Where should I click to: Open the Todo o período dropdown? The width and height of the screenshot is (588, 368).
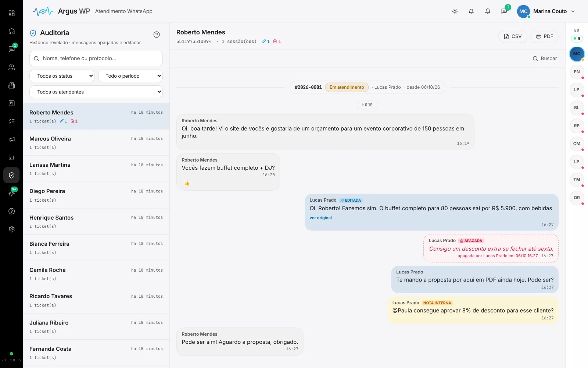pos(130,76)
